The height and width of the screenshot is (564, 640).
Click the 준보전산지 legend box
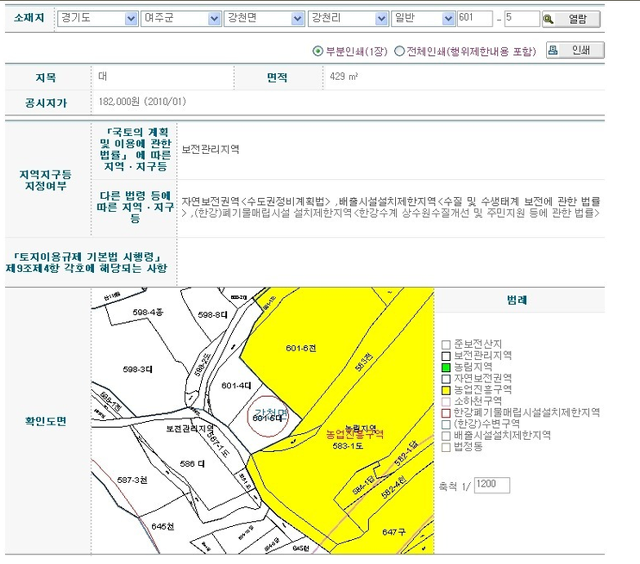tap(447, 345)
